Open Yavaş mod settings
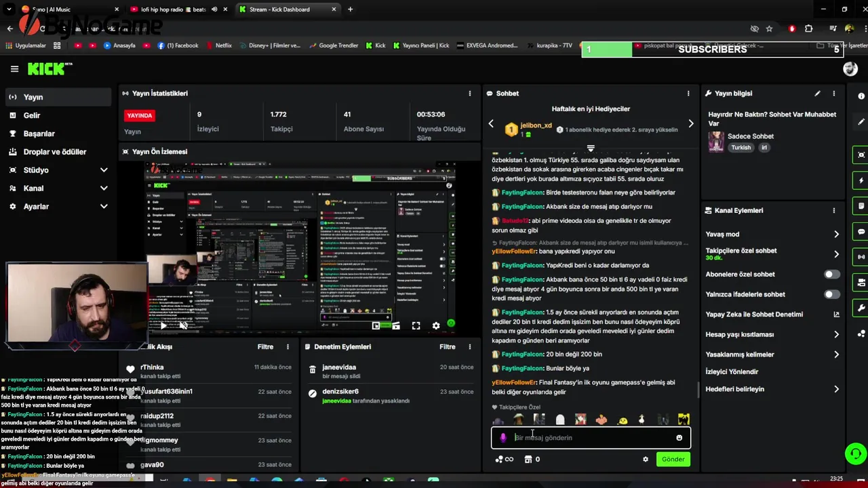 (x=773, y=234)
